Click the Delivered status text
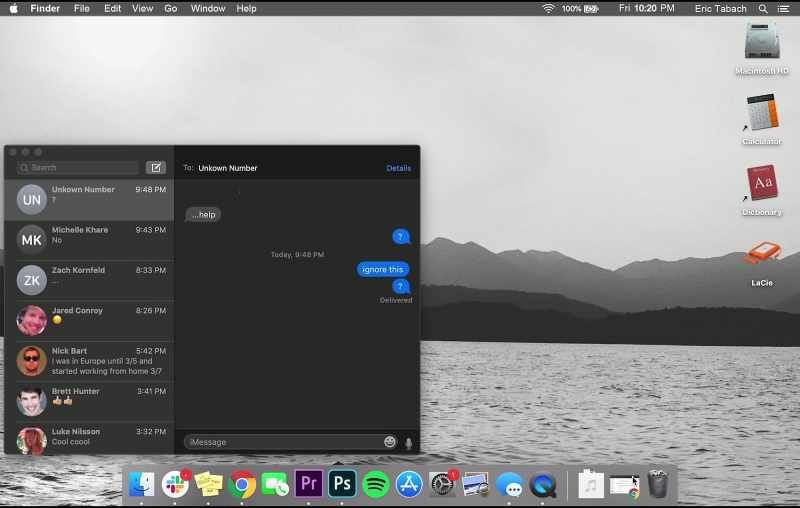The image size is (800, 508). pos(396,300)
